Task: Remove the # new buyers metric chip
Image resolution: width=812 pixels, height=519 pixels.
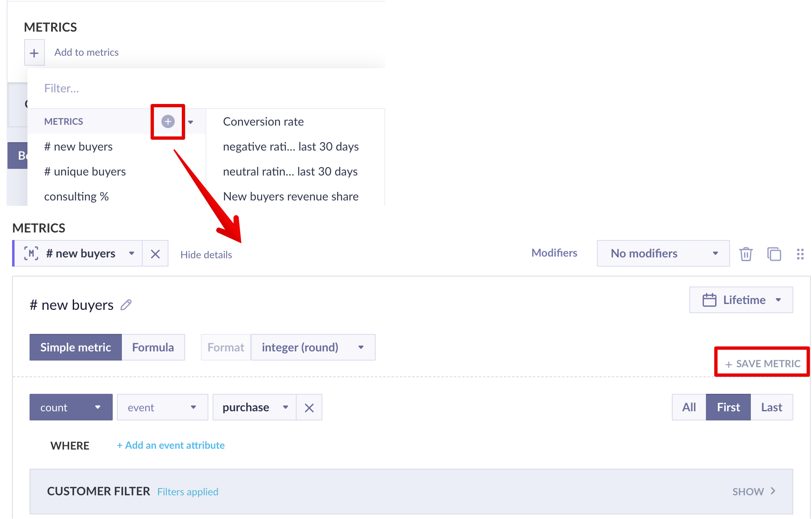Action: pos(155,254)
